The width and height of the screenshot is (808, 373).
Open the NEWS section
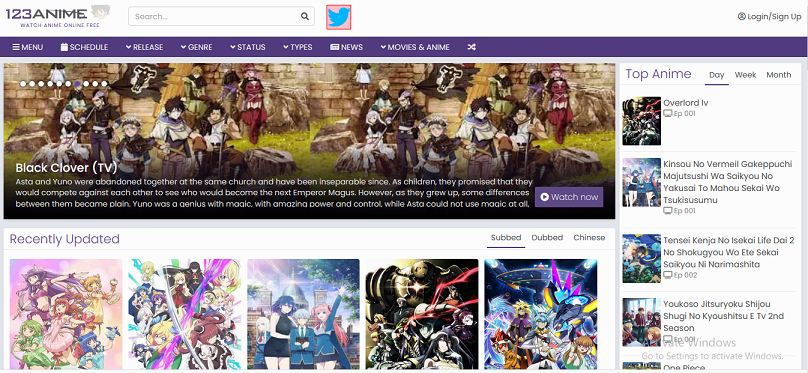click(x=346, y=47)
